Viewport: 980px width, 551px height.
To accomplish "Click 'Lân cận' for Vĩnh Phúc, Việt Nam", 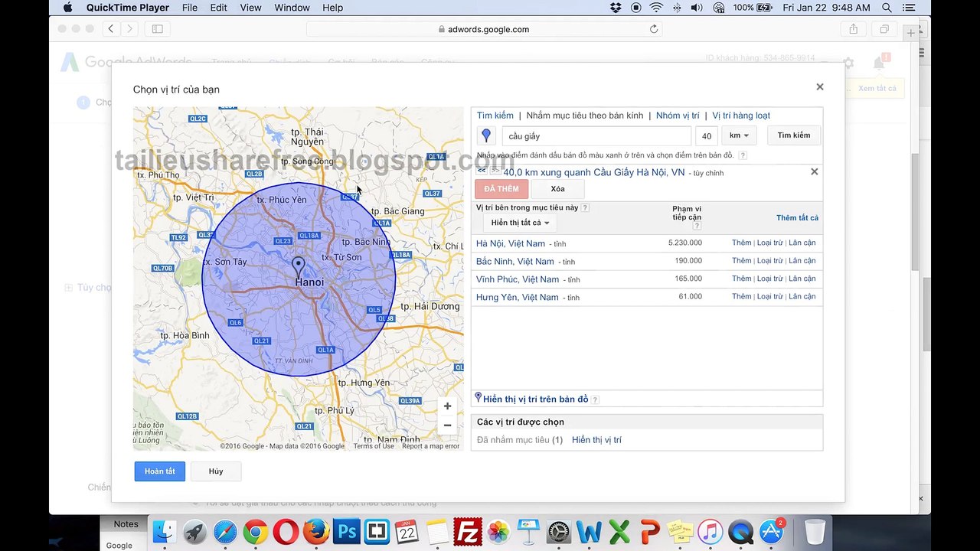I will pos(802,279).
